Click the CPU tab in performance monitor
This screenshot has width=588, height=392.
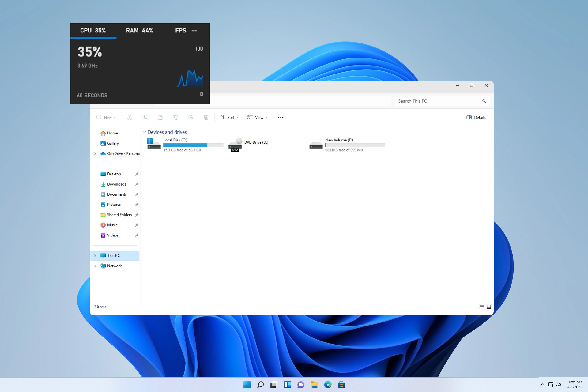point(93,30)
